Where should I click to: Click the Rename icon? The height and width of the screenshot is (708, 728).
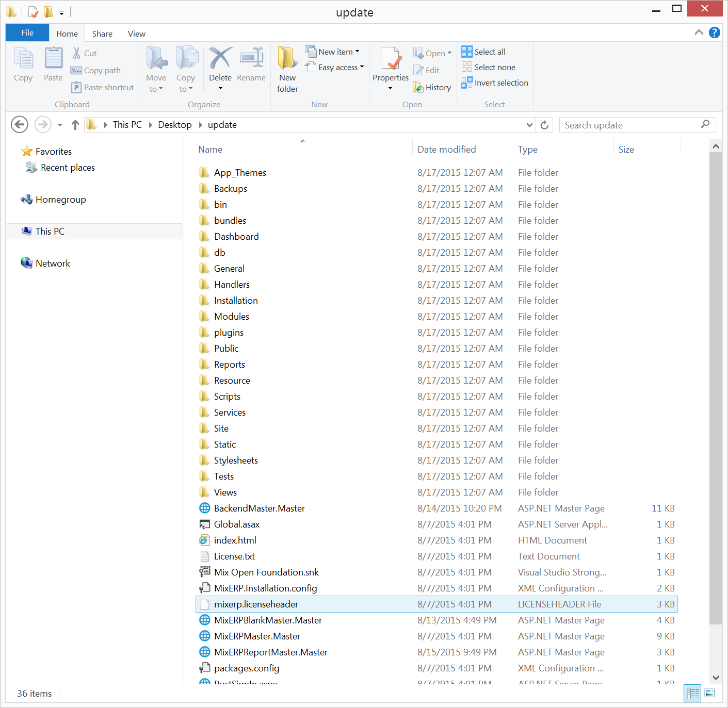point(251,58)
